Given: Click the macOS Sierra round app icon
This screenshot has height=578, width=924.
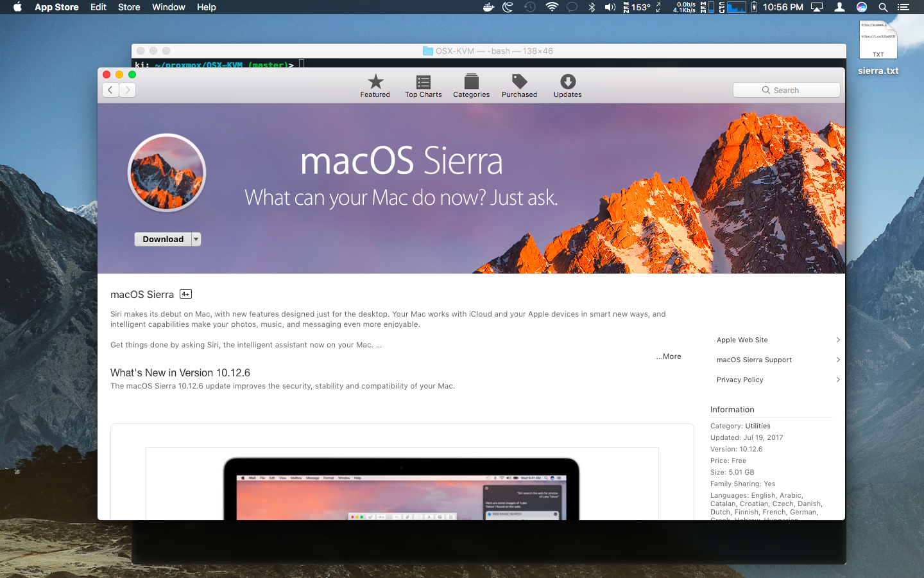Looking at the screenshot, I should click(x=167, y=173).
